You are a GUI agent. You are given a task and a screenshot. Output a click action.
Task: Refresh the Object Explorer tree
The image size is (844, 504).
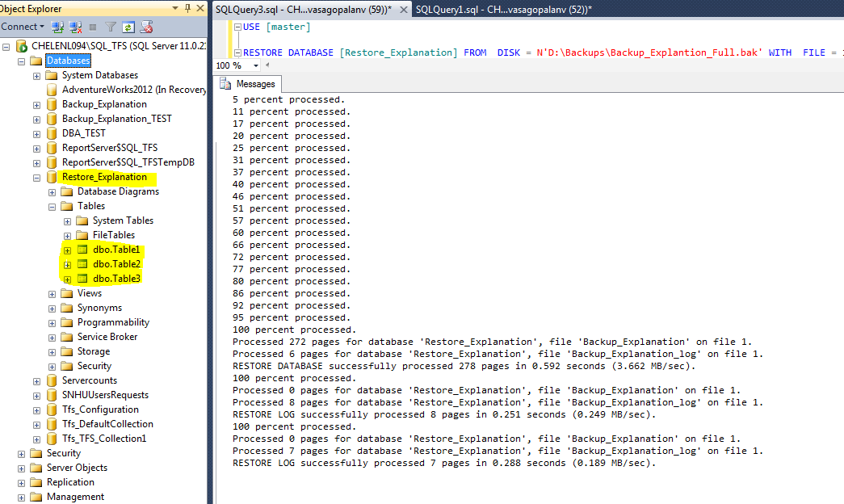click(x=128, y=26)
